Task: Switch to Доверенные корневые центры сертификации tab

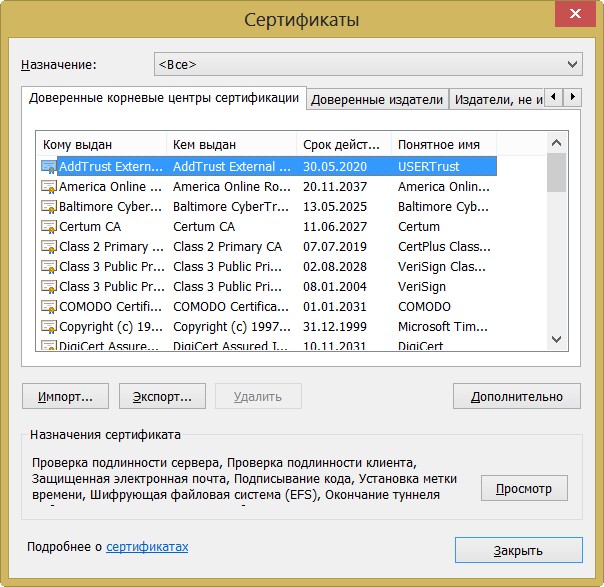Action: click(x=164, y=98)
